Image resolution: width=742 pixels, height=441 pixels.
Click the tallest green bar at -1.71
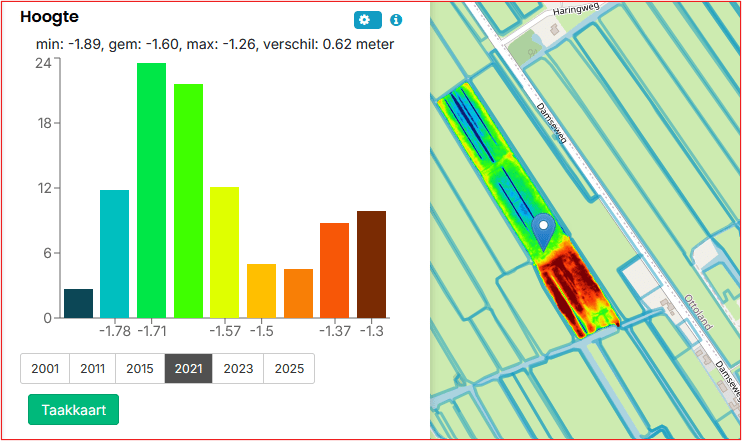(x=151, y=191)
